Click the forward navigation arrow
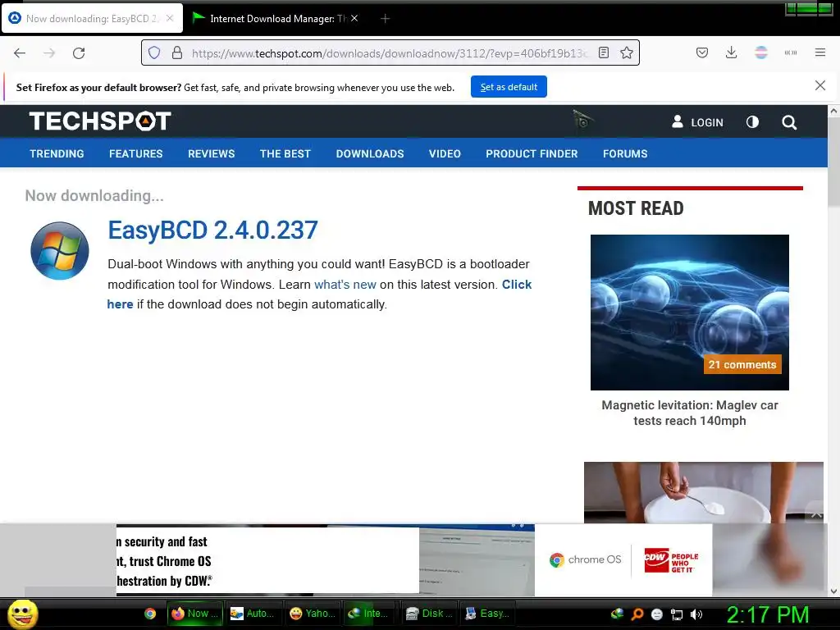Viewport: 840px width, 630px height. point(49,53)
